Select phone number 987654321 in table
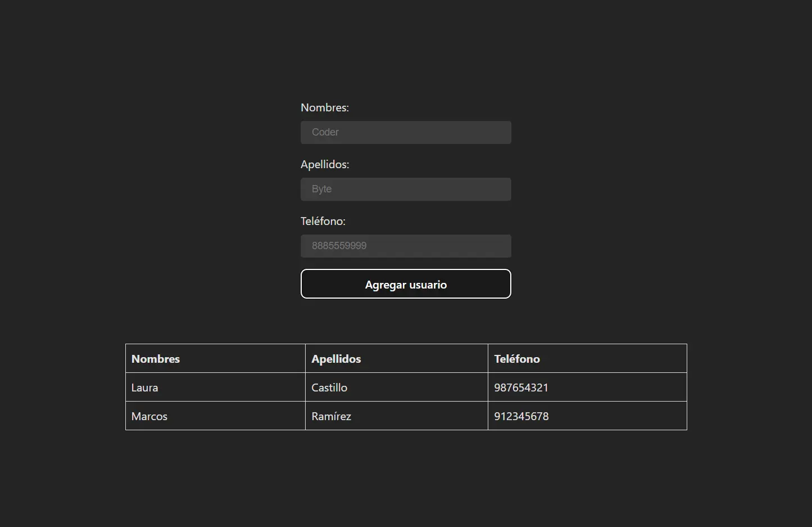Screen dimensions: 812x527 (x=521, y=388)
